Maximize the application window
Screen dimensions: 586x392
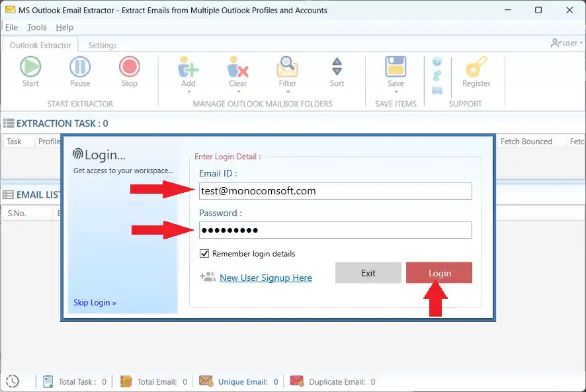point(538,10)
